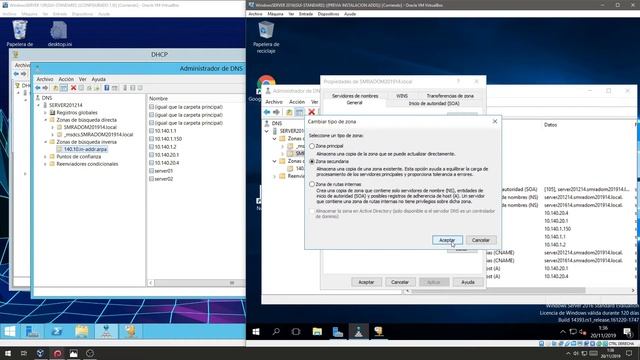
Task: Click Start button in left VM taskbar
Action: click(x=10, y=331)
